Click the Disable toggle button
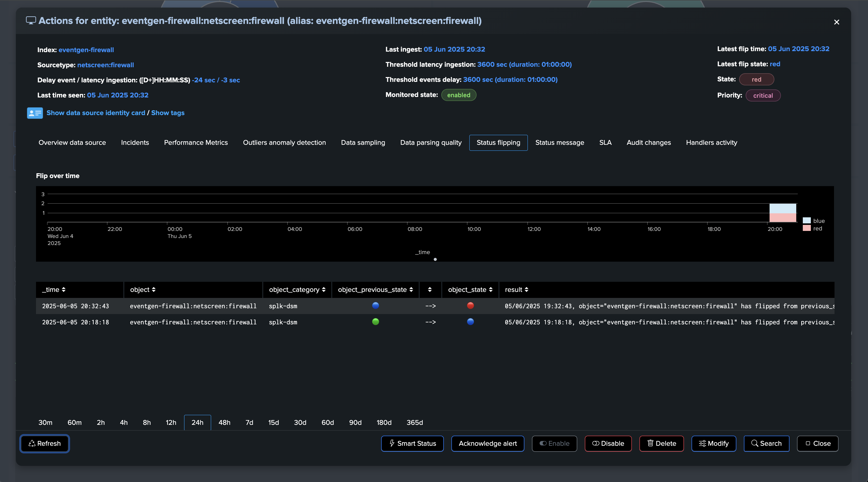Screen dimensions: 868x482 point(608,443)
